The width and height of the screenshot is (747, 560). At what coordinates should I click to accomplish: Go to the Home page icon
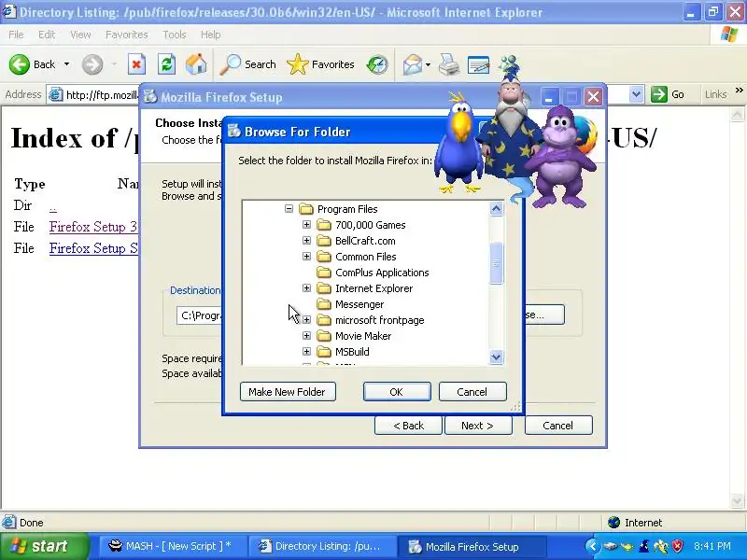point(196,64)
